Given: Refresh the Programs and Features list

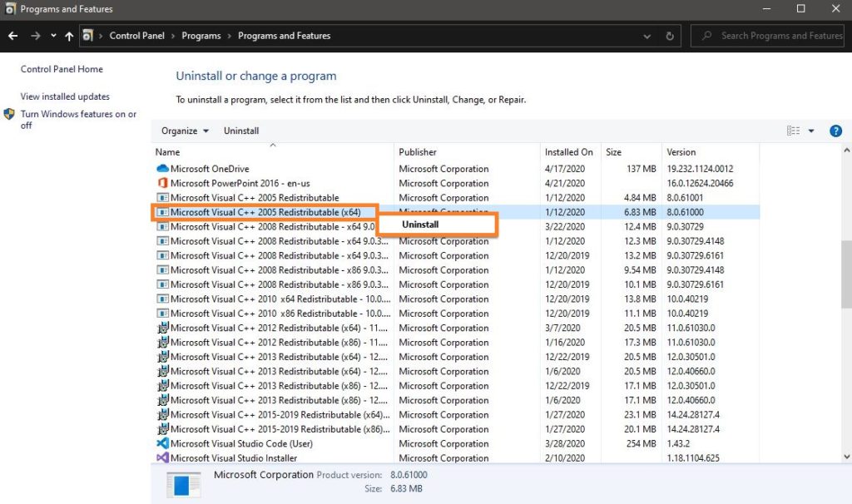Looking at the screenshot, I should coord(670,36).
